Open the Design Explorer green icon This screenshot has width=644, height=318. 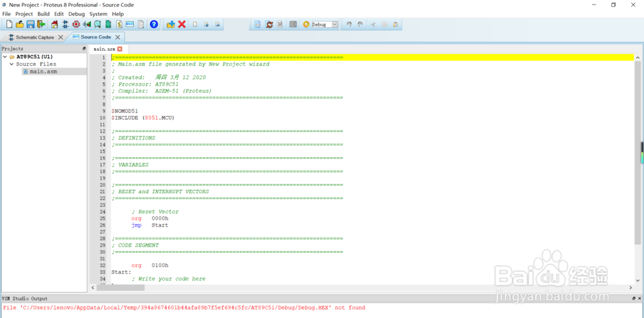pyautogui.click(x=108, y=24)
